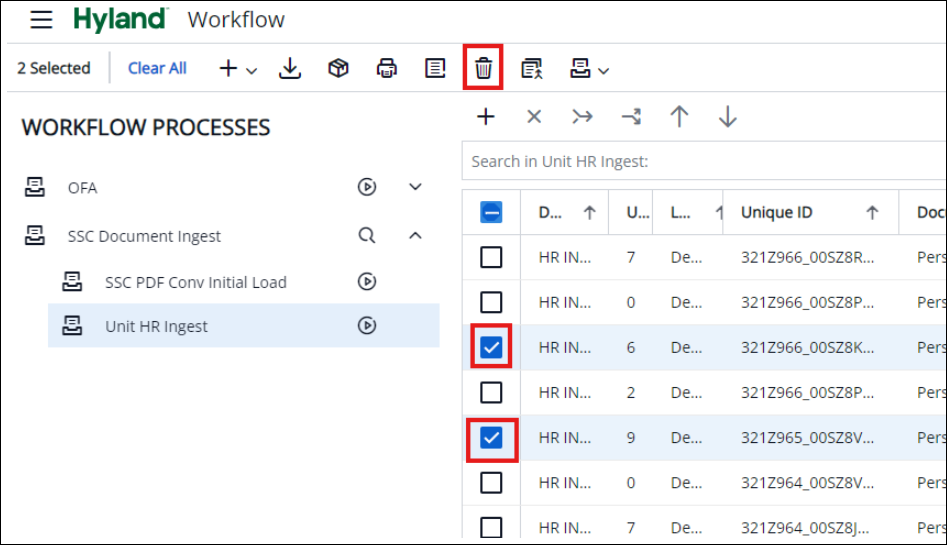Check the row with ID 321Z964_00SZ8J
This screenshot has height=545, width=947.
491,527
